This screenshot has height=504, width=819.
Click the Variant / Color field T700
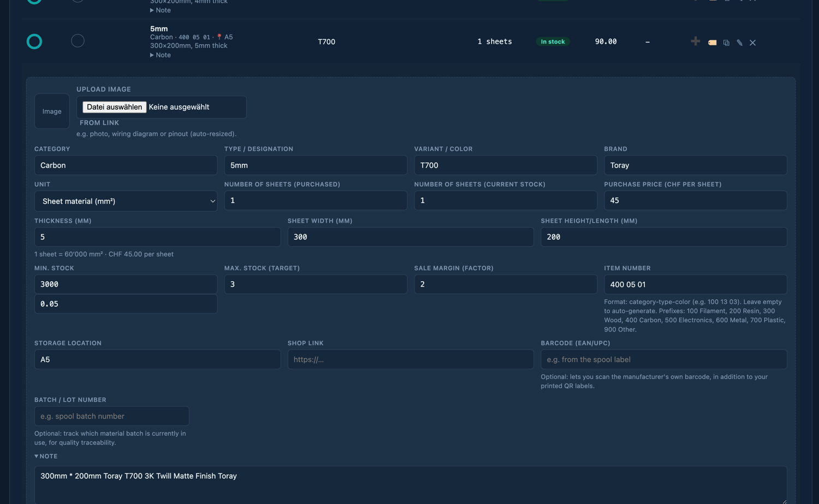click(x=506, y=165)
